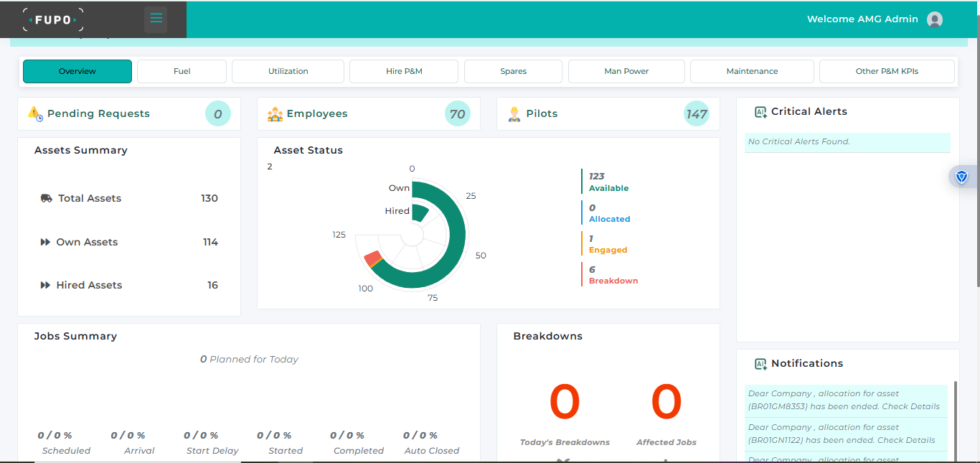980x463 pixels.
Task: Click the Own Assets arrow icon
Action: click(45, 242)
